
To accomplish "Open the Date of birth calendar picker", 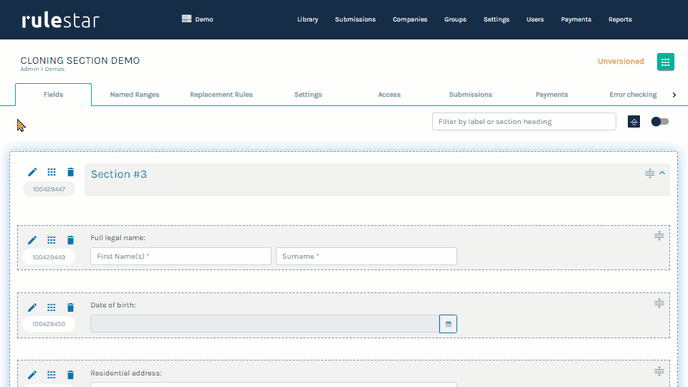I will 448,324.
